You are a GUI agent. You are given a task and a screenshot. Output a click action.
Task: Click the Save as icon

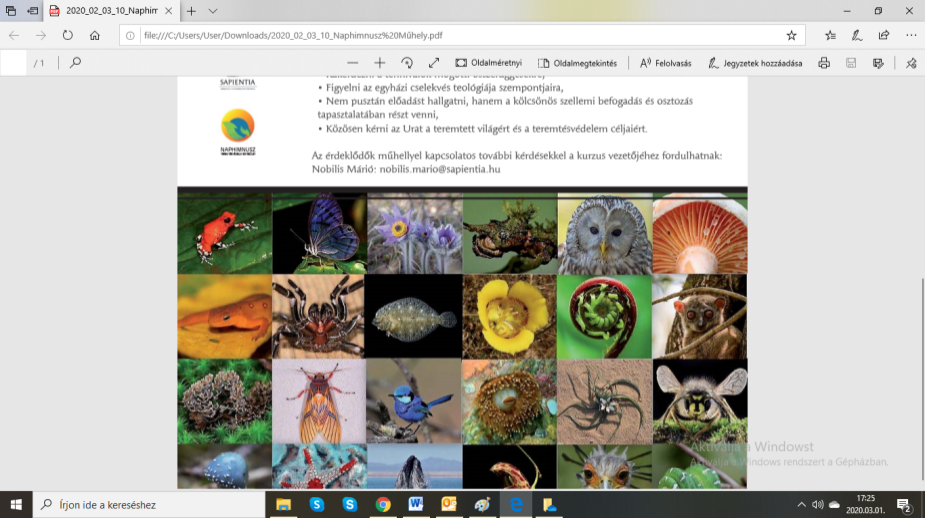878,63
